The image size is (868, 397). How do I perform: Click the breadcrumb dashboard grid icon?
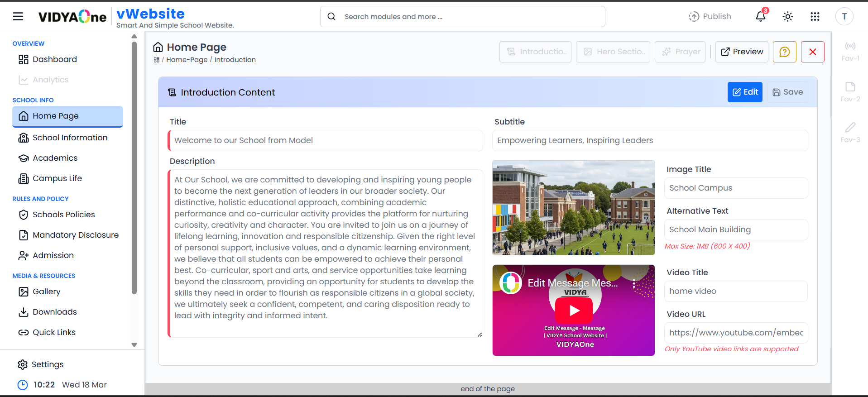tap(157, 60)
